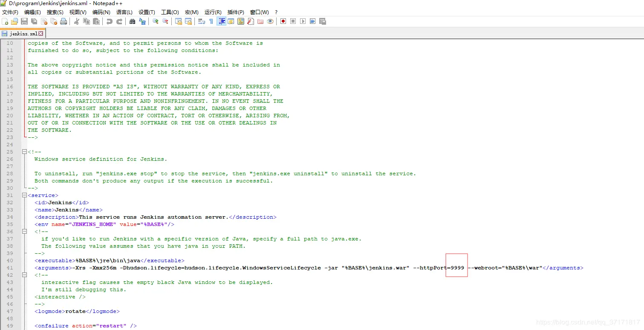Open the 工具(O) menu
This screenshot has height=330, width=644.
(170, 12)
